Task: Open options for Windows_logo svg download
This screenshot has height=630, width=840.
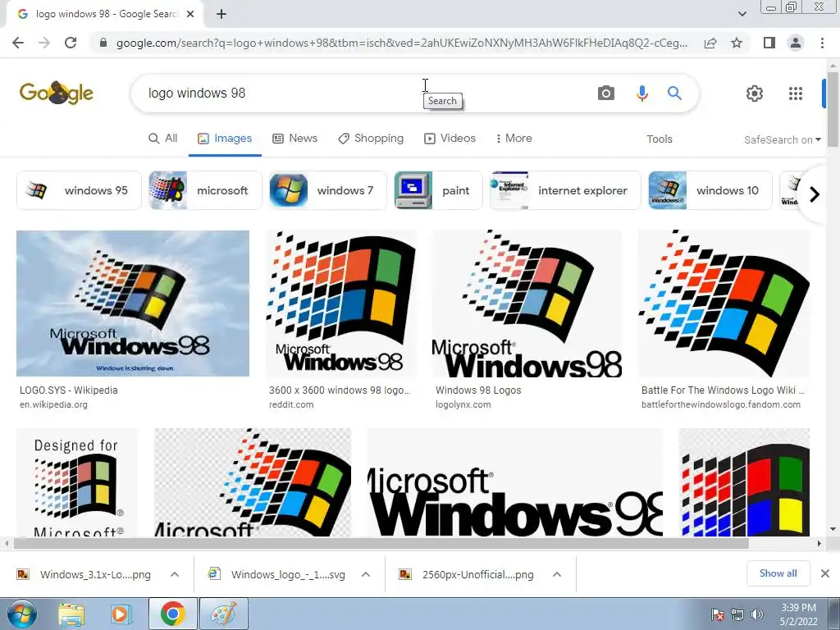Action: point(366,574)
